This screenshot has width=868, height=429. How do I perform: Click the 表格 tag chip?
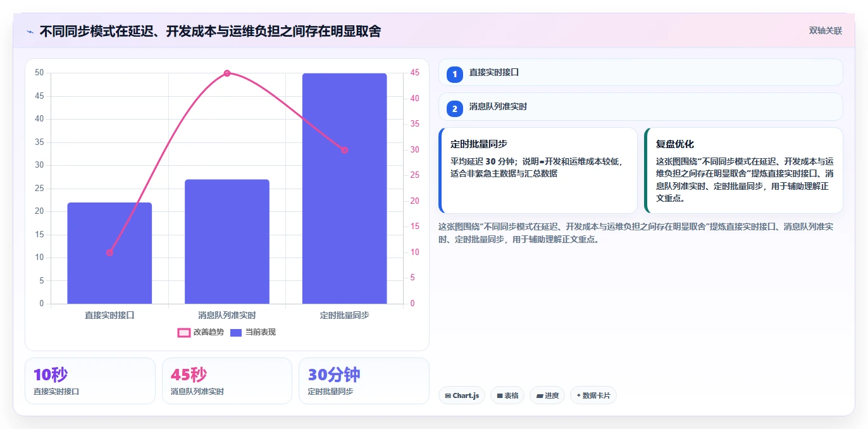coord(507,395)
